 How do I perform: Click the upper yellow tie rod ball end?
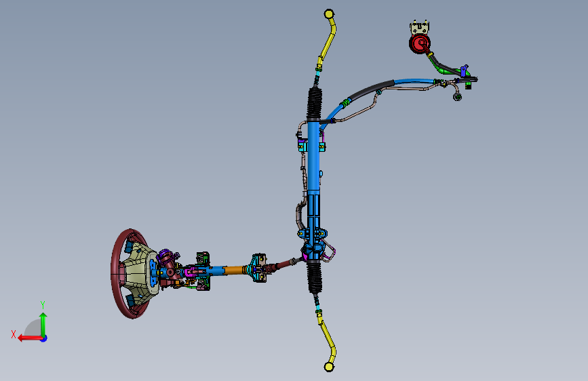pyautogui.click(x=329, y=14)
